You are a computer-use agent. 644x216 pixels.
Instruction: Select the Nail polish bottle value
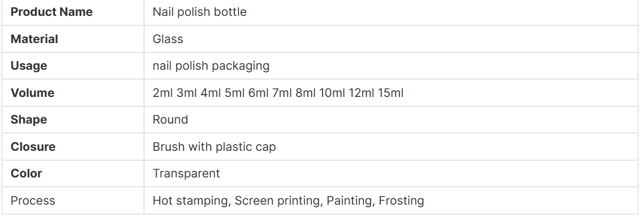(x=200, y=12)
